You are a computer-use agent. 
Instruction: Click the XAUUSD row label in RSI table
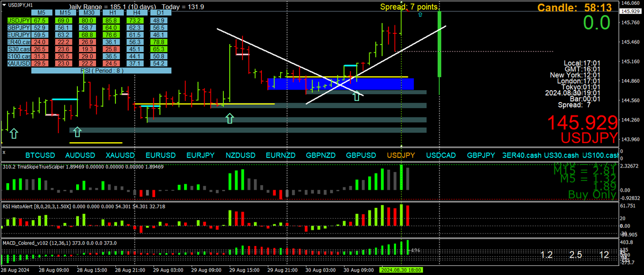tap(19, 63)
